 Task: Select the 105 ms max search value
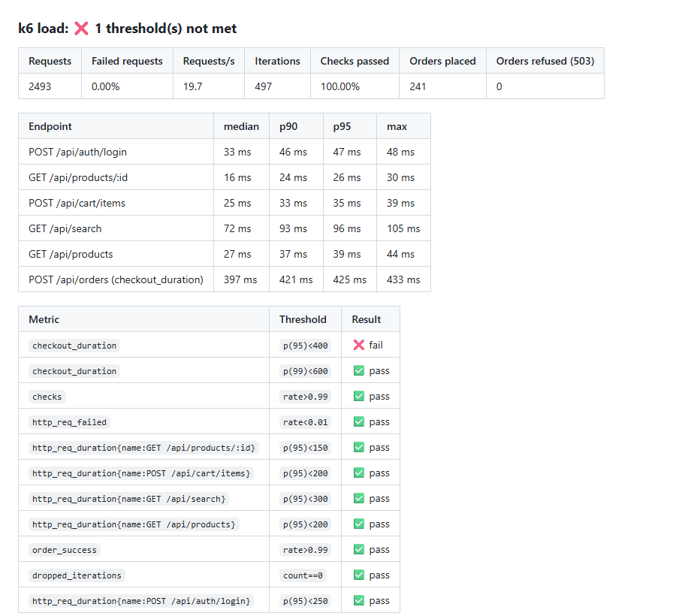tap(403, 228)
